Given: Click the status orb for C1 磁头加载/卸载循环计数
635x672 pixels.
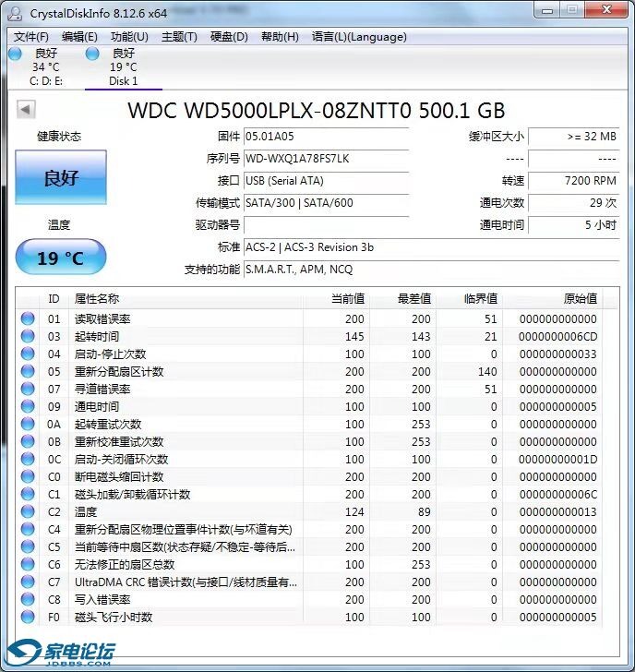Looking at the screenshot, I should pos(28,494).
